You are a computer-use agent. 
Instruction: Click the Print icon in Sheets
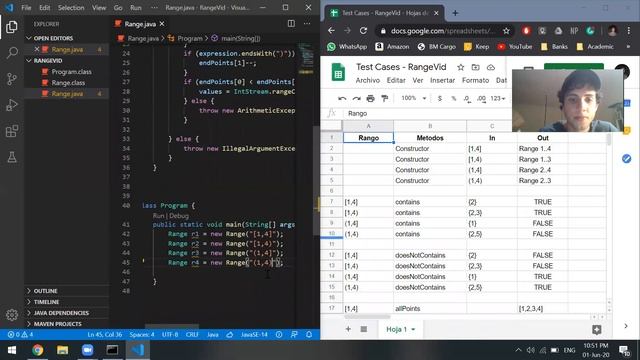pyautogui.click(x=370, y=98)
